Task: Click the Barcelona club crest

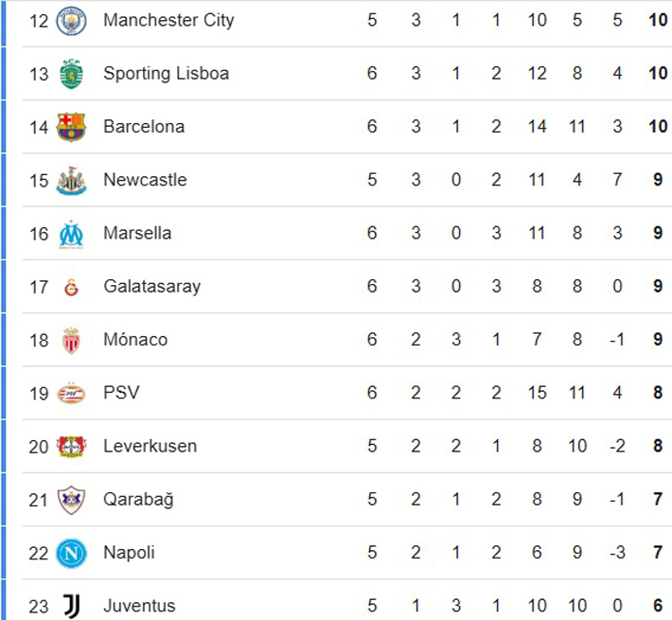Action: [71, 127]
